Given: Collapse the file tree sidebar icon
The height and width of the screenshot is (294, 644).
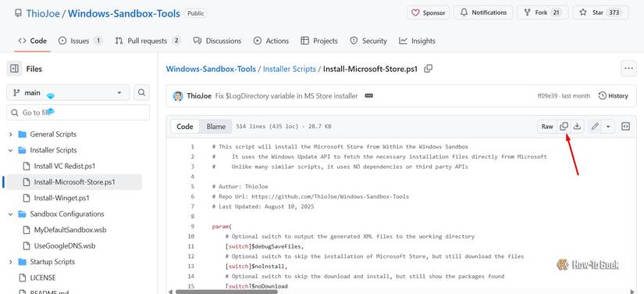Looking at the screenshot, I should coord(14,69).
